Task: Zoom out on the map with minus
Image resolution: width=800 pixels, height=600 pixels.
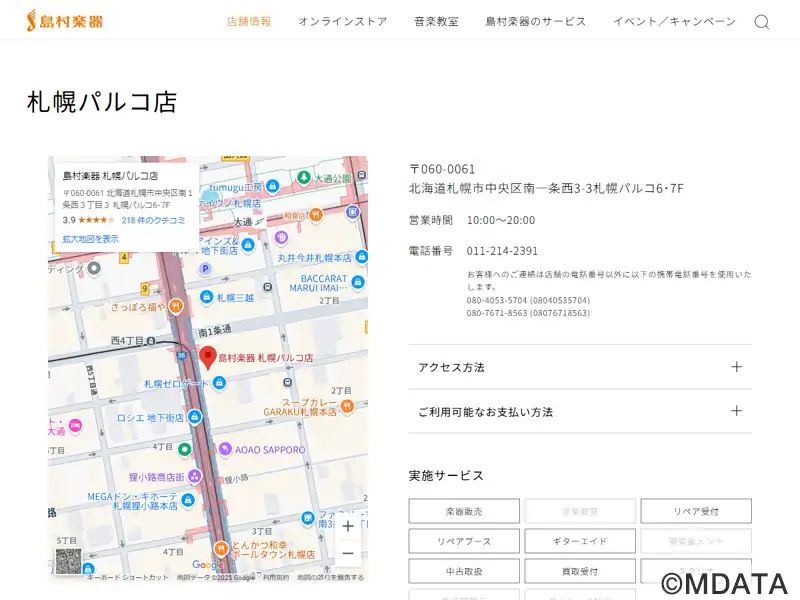Action: point(348,554)
